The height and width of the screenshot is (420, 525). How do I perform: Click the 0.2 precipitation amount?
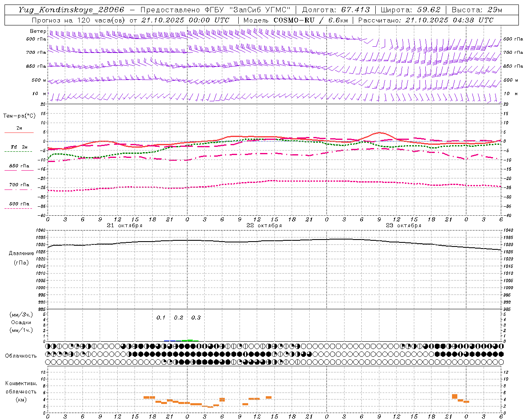[x=178, y=317]
